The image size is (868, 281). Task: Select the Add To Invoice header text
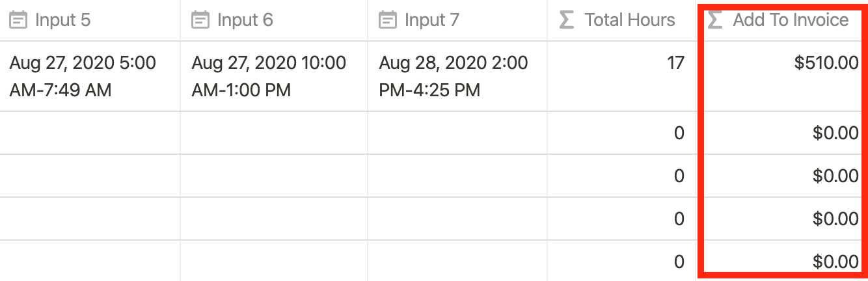[791, 20]
